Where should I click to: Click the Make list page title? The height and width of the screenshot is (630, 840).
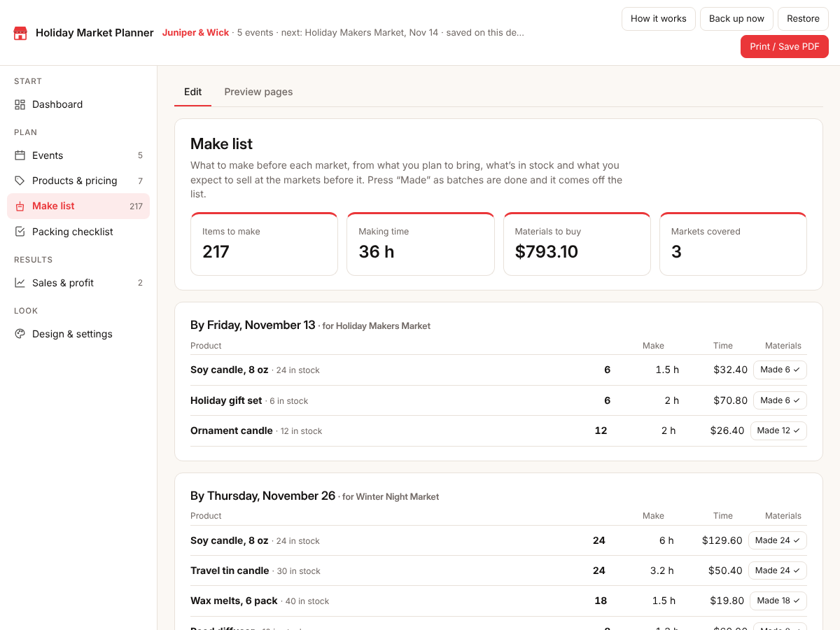tap(221, 143)
